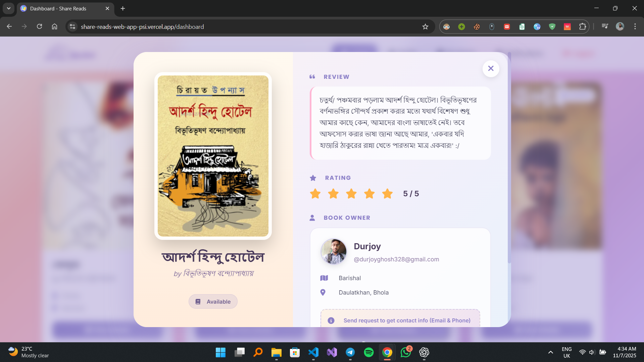The height and width of the screenshot is (362, 644).
Task: Click the open-book icon next to Barishal
Action: click(x=324, y=278)
